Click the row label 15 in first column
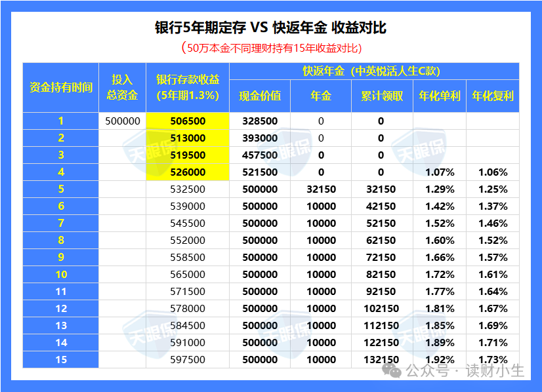Image resolution: width=542 pixels, height=392 pixels. (x=61, y=360)
